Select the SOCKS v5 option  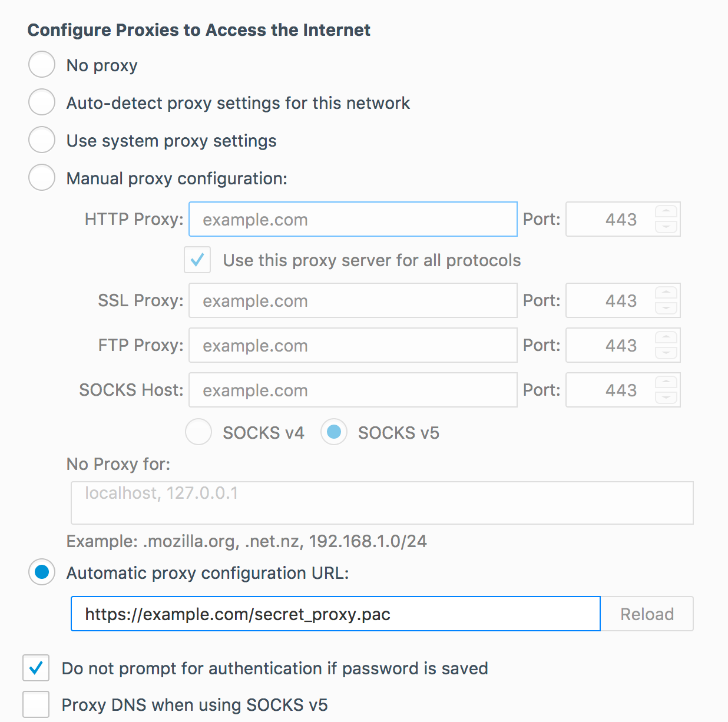[334, 432]
